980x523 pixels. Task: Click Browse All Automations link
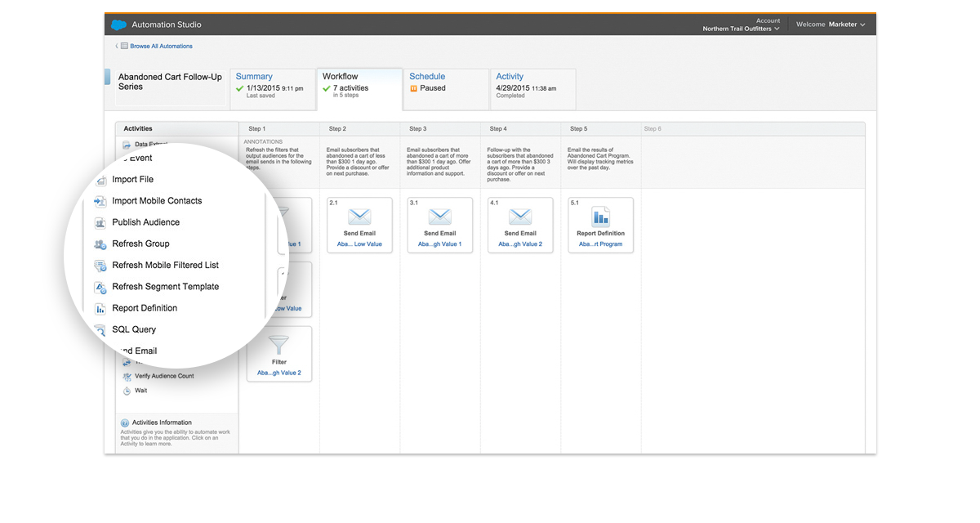point(161,47)
